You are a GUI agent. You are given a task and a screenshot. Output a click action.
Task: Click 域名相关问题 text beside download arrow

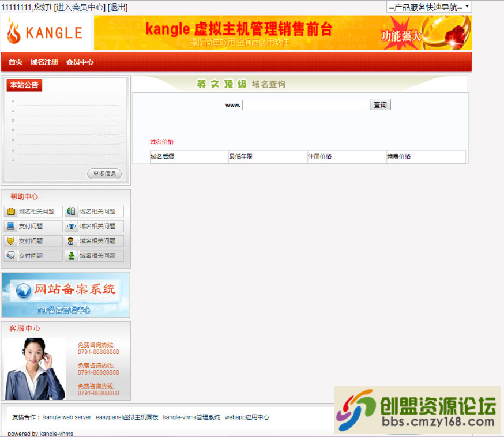click(x=97, y=256)
